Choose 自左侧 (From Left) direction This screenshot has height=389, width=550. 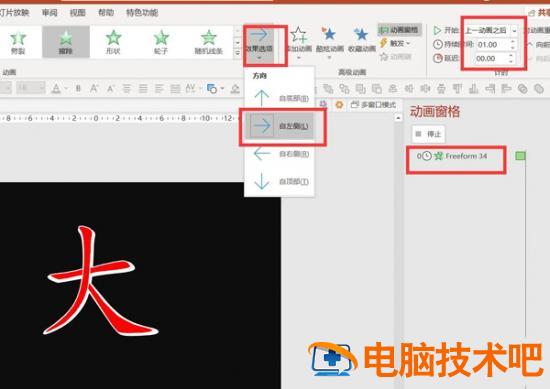point(280,126)
